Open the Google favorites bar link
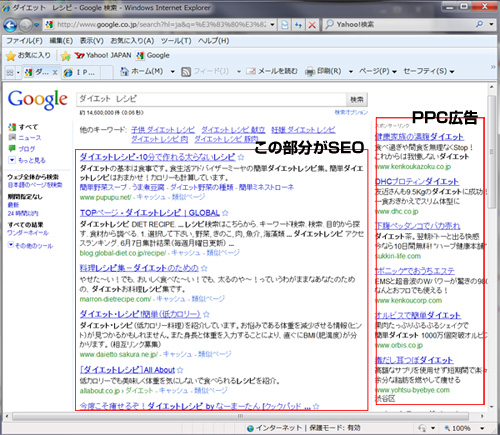Viewport: 500px width, 435px height. coord(153,55)
